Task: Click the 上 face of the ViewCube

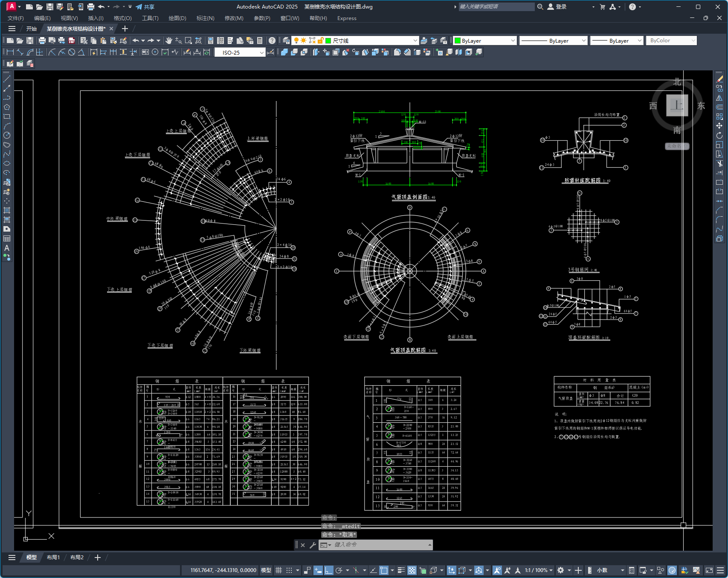Action: tap(677, 105)
